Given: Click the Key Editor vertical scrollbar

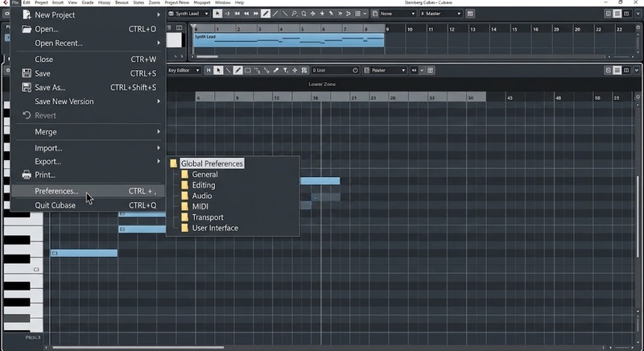Looking at the screenshot, I should click(638, 217).
